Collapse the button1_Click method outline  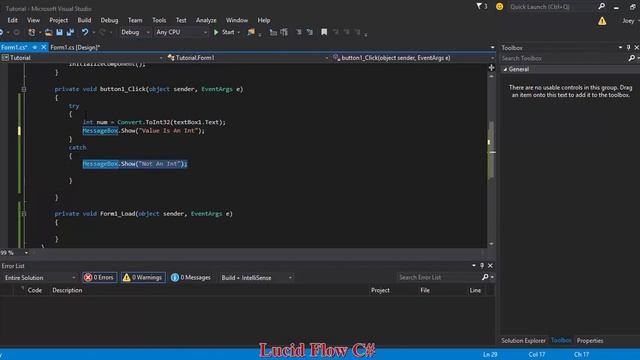24,89
